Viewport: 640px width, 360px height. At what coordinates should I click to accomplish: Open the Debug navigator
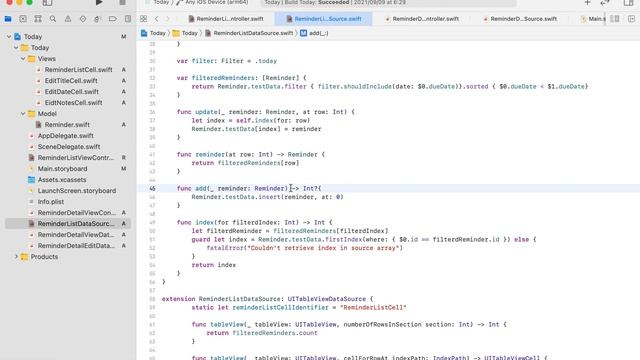click(x=98, y=19)
